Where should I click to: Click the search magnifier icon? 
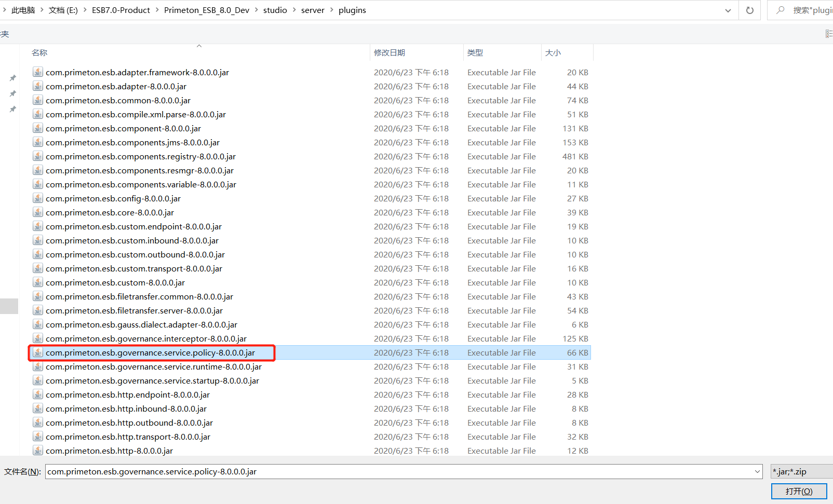[x=780, y=10]
